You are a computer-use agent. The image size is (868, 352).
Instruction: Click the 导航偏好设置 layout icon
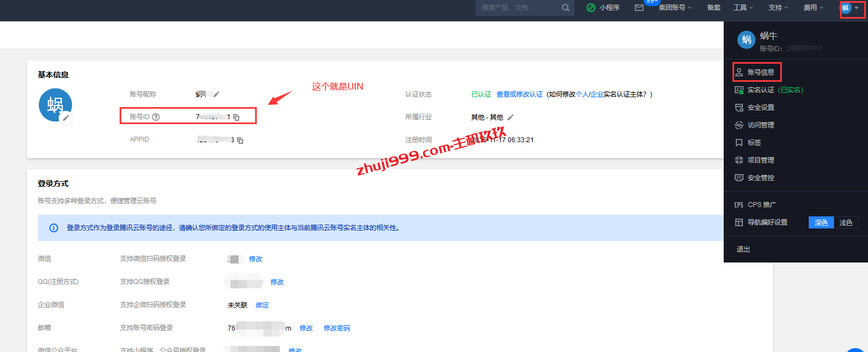[x=739, y=222]
